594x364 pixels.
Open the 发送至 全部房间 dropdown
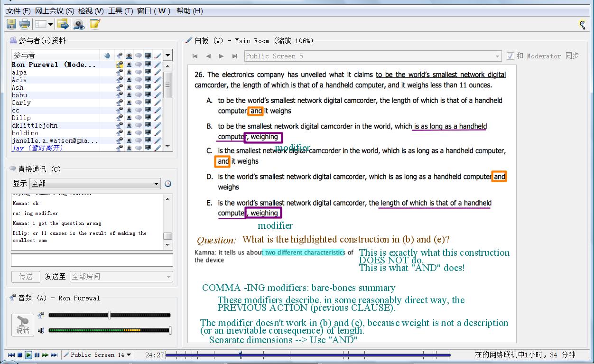point(121,277)
